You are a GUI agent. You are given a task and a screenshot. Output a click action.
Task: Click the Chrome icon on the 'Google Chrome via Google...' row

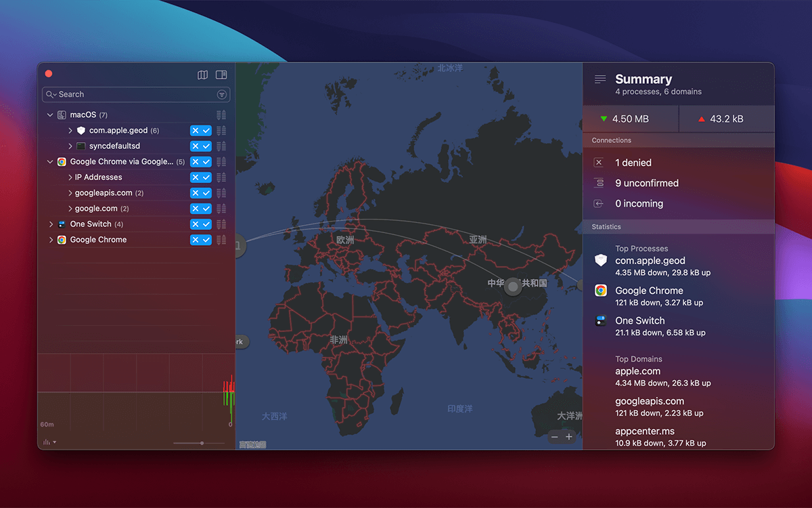point(62,162)
